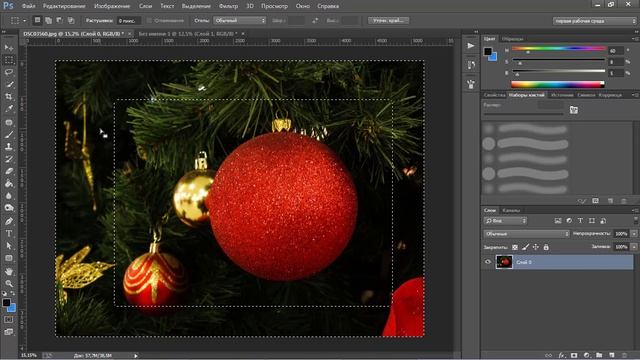This screenshot has height=360, width=640.
Task: Toggle Quick Mask mode in toolbox
Action: tap(9, 320)
